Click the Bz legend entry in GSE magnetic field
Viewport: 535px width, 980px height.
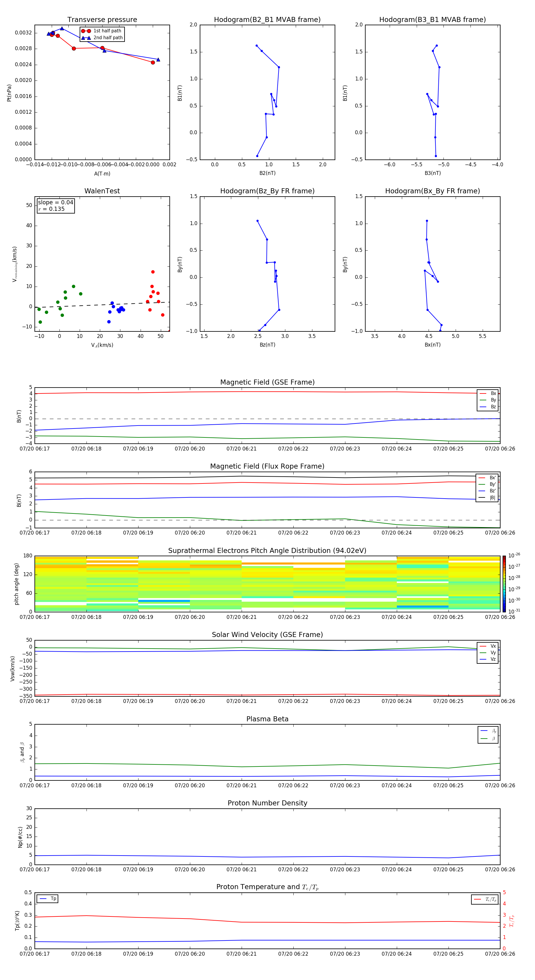coord(488,407)
